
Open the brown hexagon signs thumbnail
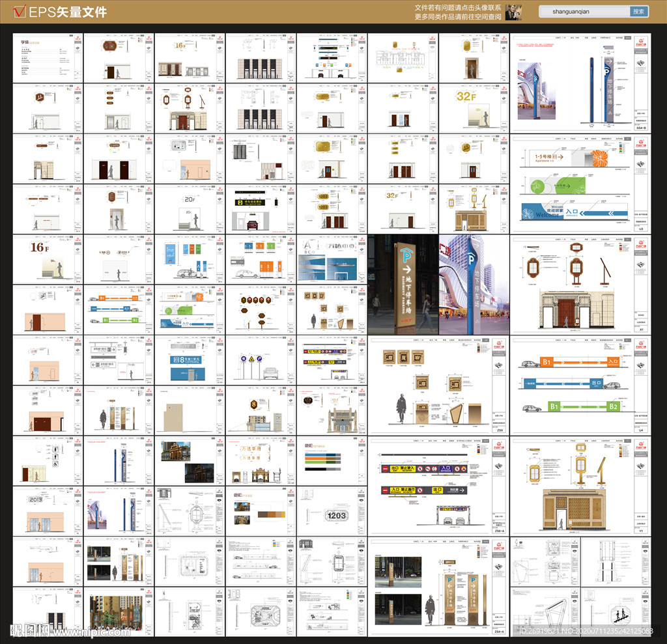(x=261, y=310)
